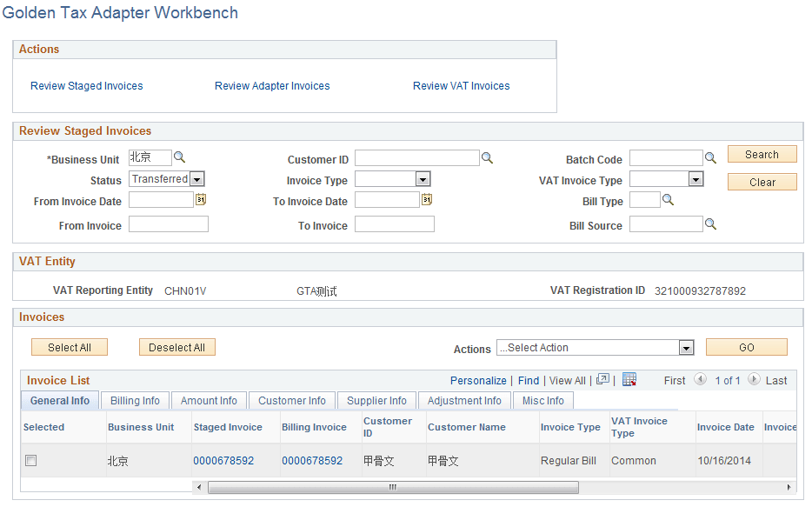Switch to the Billing Info tab
The height and width of the screenshot is (507, 812).
pos(135,400)
